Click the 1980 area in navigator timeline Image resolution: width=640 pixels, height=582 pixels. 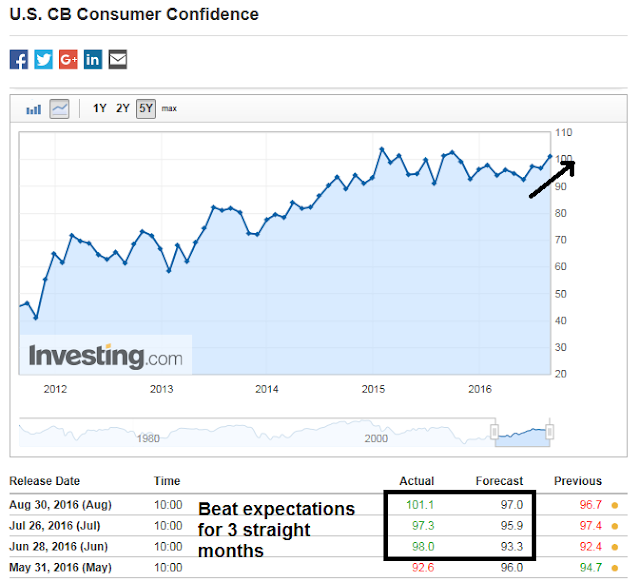tap(148, 438)
